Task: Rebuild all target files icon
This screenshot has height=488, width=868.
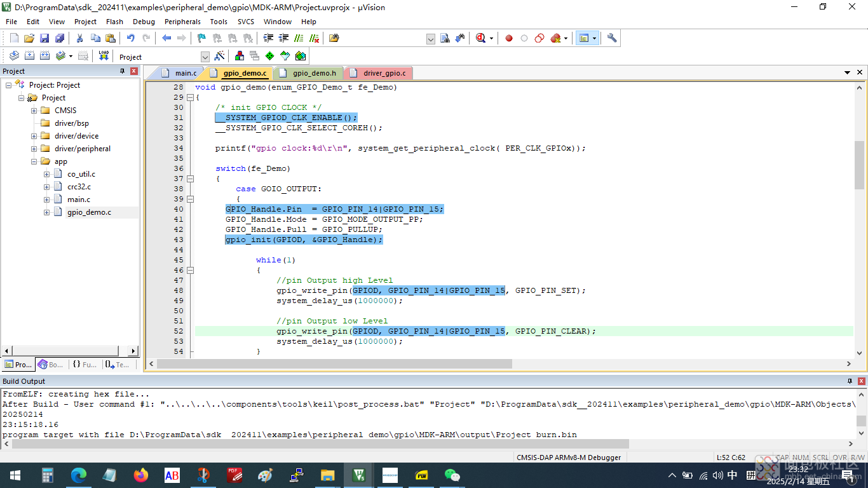Action: point(44,56)
